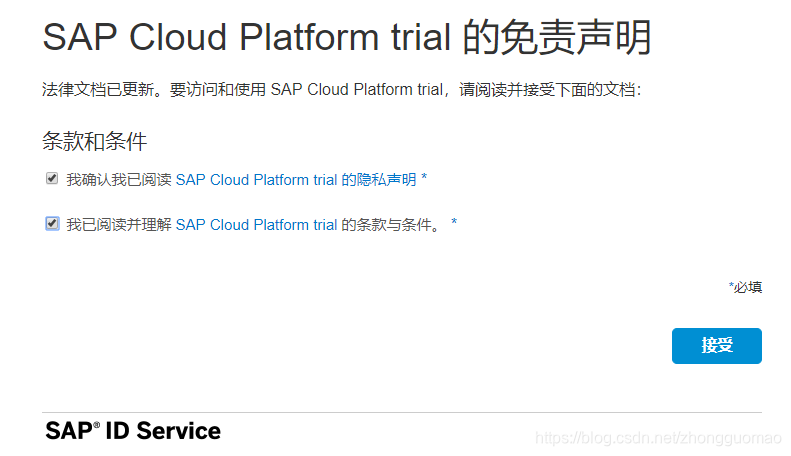791x456 pixels.
Task: Open the SAP Cloud Platform trial terms link
Action: click(x=256, y=224)
